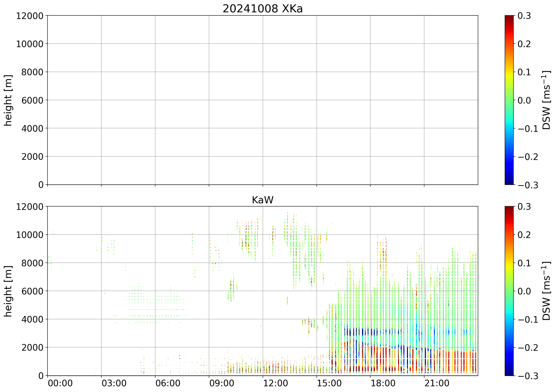Click the 6000 tick on bottom plot

[x=32, y=291]
